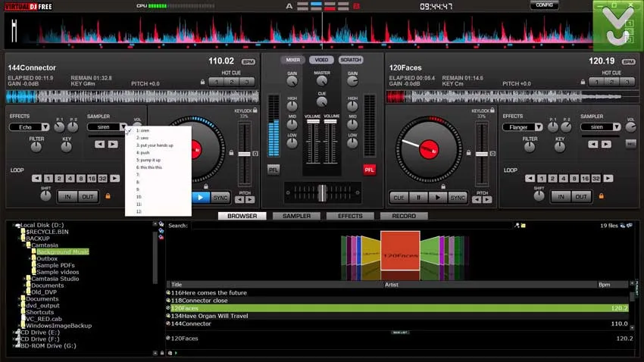Click left deck loop IN button

(67, 197)
